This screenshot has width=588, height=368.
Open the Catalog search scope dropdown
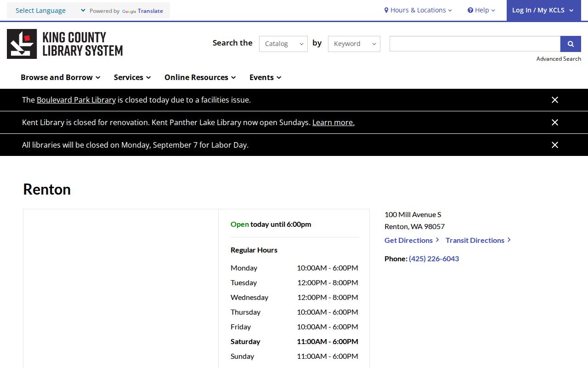[x=283, y=44]
